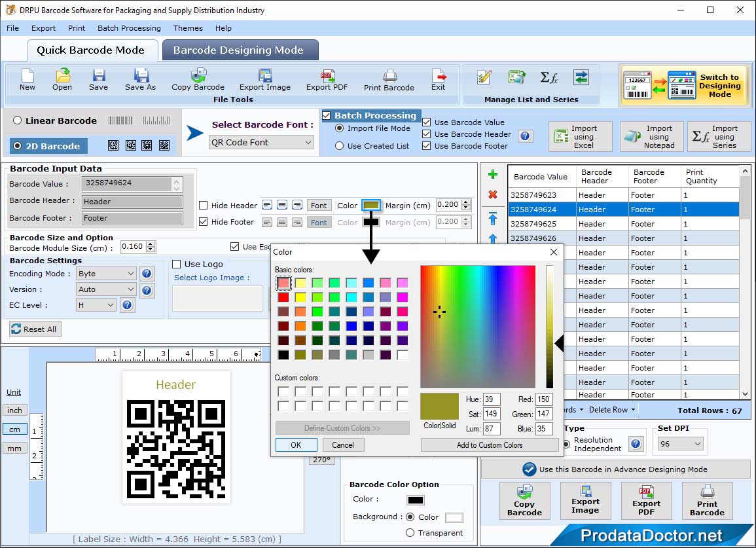
Task: Click the sigma series formula icon
Action: 549,77
